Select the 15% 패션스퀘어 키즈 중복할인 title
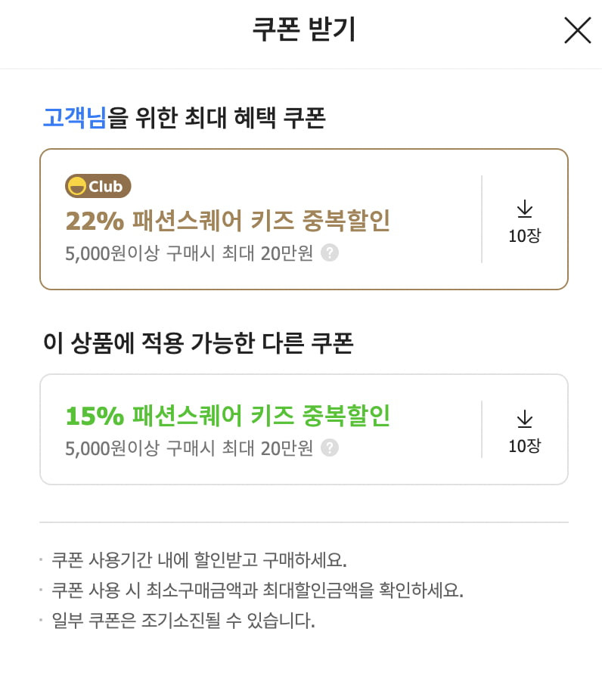The width and height of the screenshot is (602, 700). [228, 416]
